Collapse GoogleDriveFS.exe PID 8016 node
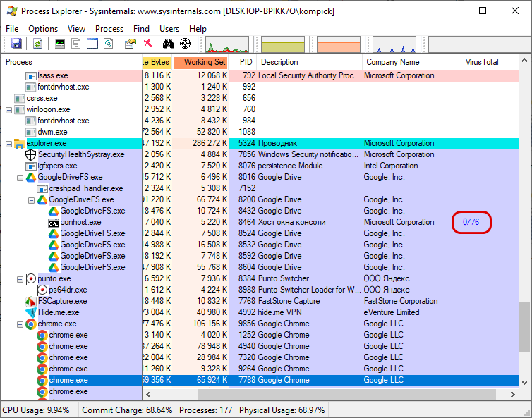 click(20, 178)
